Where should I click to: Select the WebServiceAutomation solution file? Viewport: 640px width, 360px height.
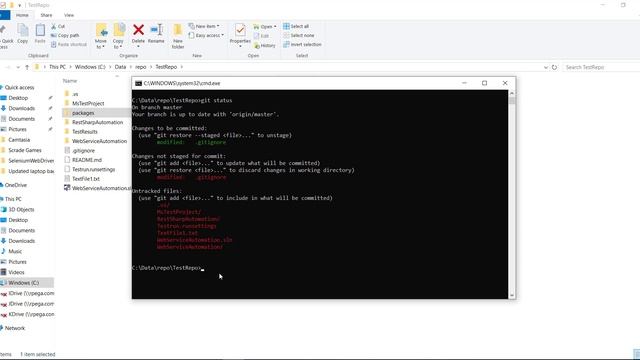click(x=98, y=188)
